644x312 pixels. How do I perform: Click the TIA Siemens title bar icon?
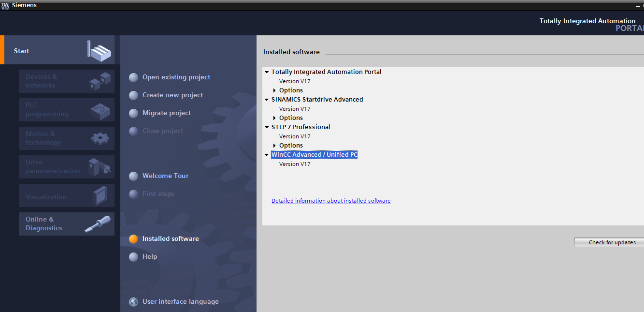[x=5, y=5]
